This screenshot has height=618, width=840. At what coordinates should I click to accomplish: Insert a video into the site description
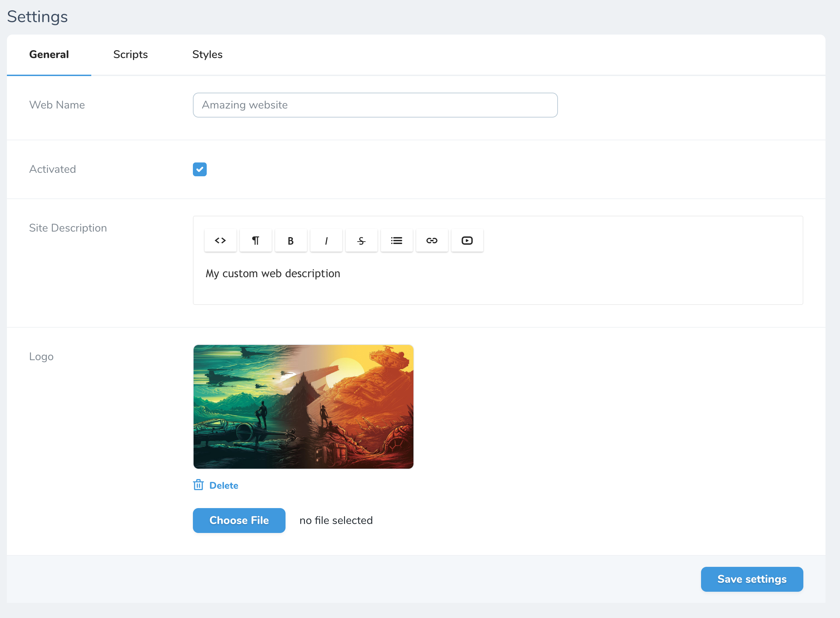coord(467,240)
